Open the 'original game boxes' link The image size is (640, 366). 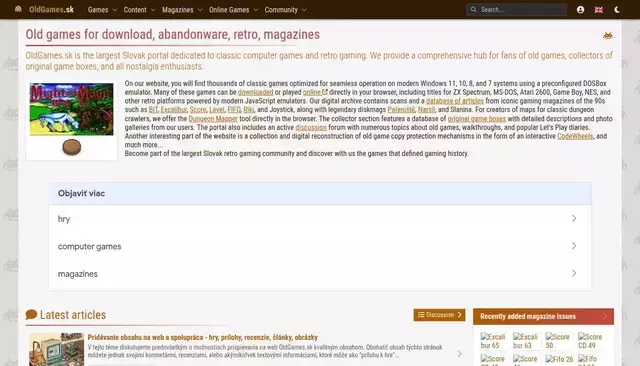(477, 119)
